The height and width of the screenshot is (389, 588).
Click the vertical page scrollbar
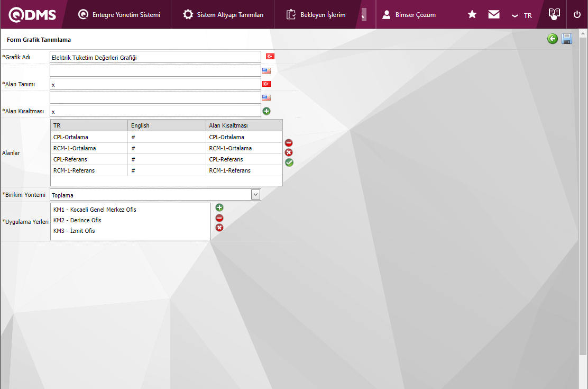point(583,195)
